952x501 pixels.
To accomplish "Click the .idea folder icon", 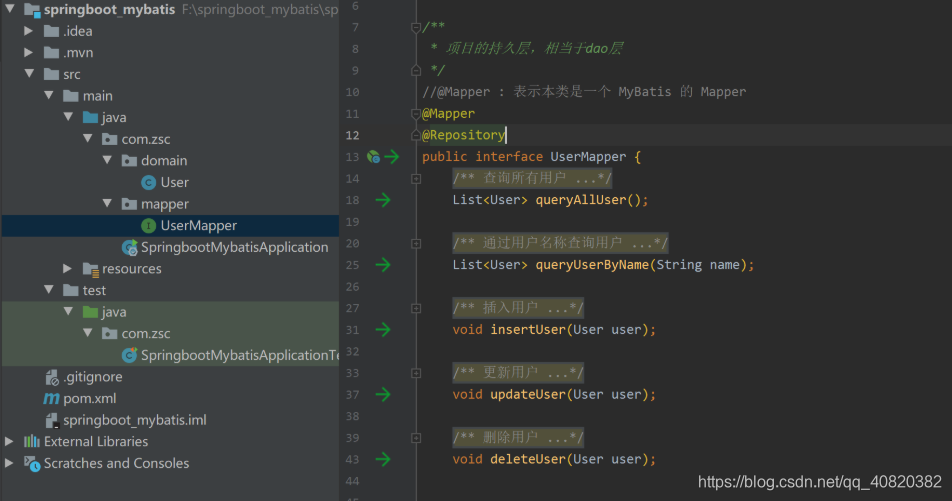I will (52, 31).
